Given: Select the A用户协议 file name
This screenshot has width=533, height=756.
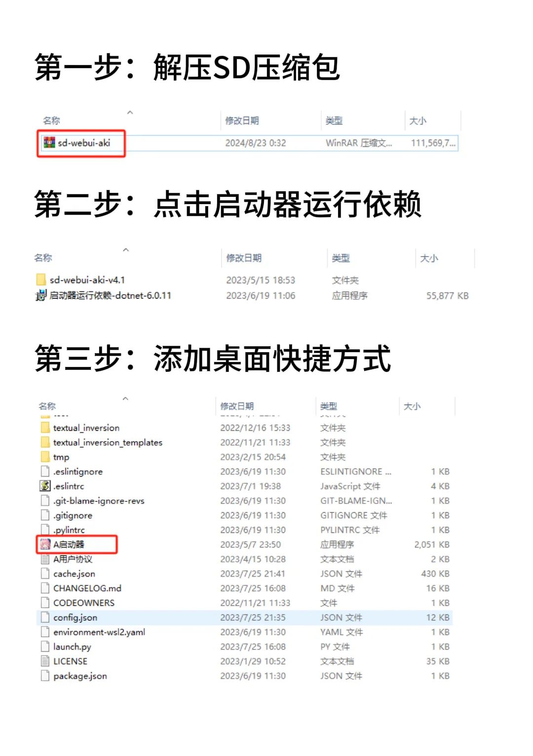Looking at the screenshot, I should click(x=73, y=559).
